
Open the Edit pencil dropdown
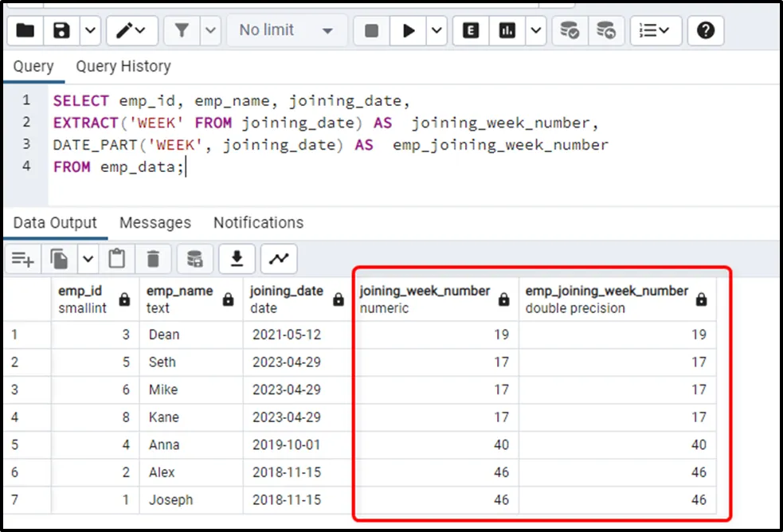[131, 31]
